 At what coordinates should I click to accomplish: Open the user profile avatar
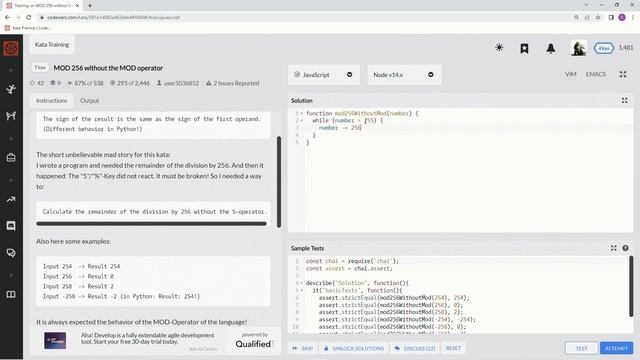point(579,48)
